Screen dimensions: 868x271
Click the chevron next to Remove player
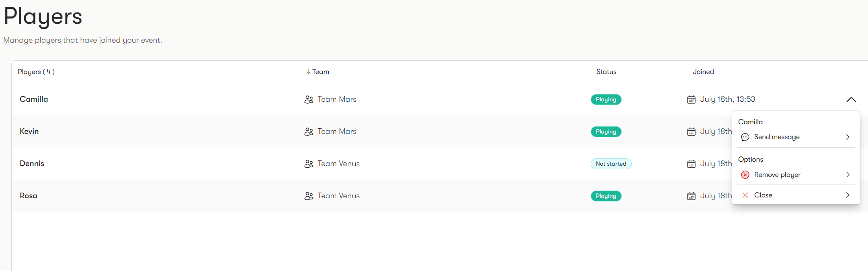848,175
